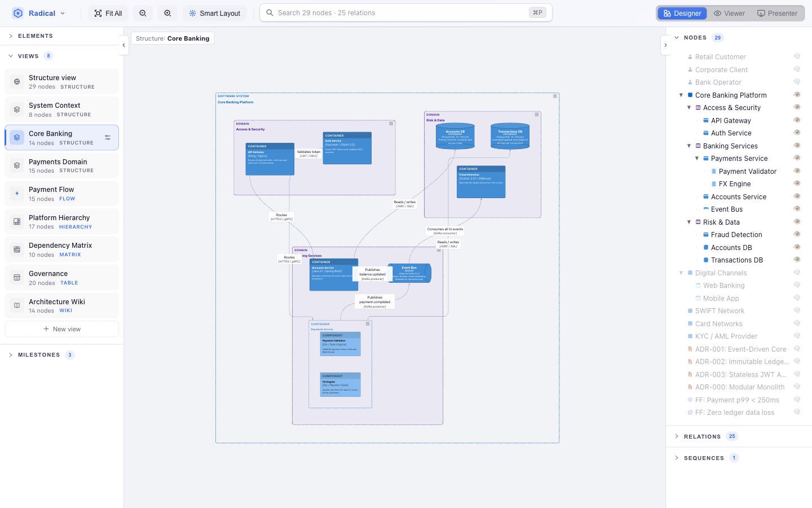Viewport: 812px width, 508px height.
Task: Select the System Context layers icon
Action: click(17, 110)
